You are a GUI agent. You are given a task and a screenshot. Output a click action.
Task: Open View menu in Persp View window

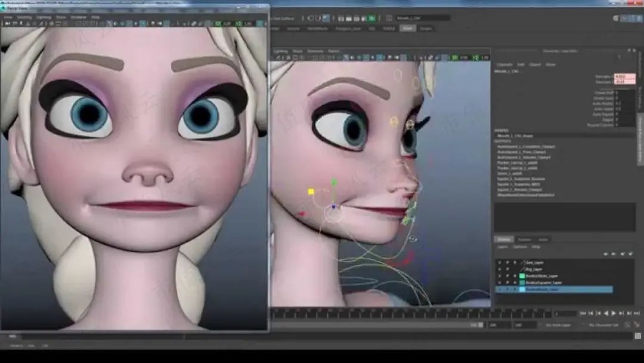(x=8, y=17)
